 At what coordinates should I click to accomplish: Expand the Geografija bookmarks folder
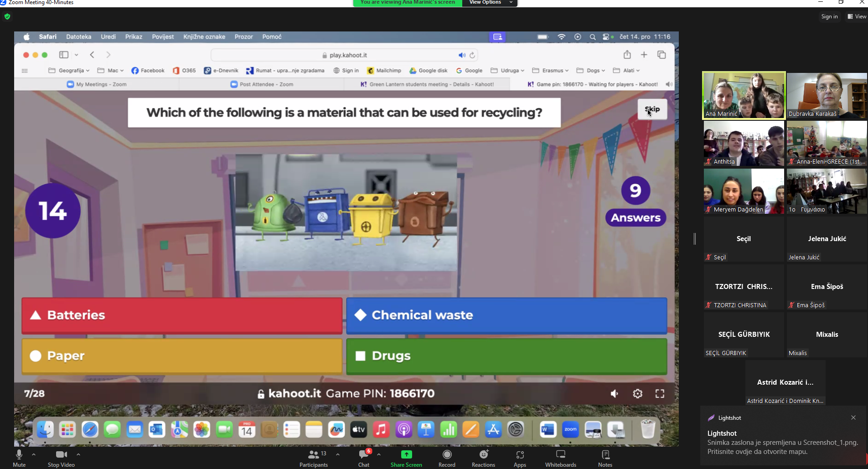point(69,71)
